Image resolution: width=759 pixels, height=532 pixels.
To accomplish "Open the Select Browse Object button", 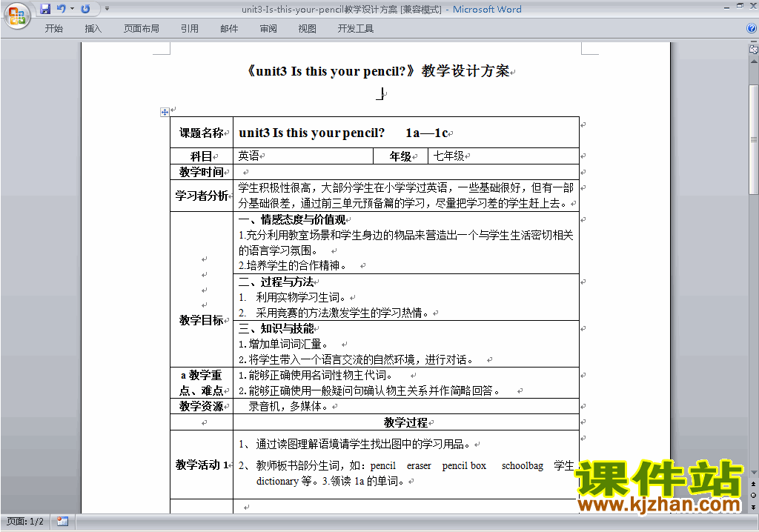I will click(754, 495).
